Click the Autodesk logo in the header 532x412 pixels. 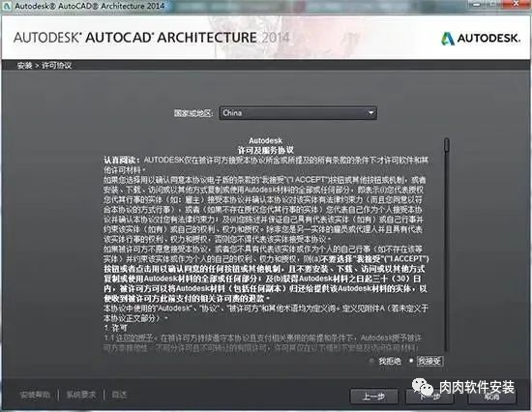[480, 38]
